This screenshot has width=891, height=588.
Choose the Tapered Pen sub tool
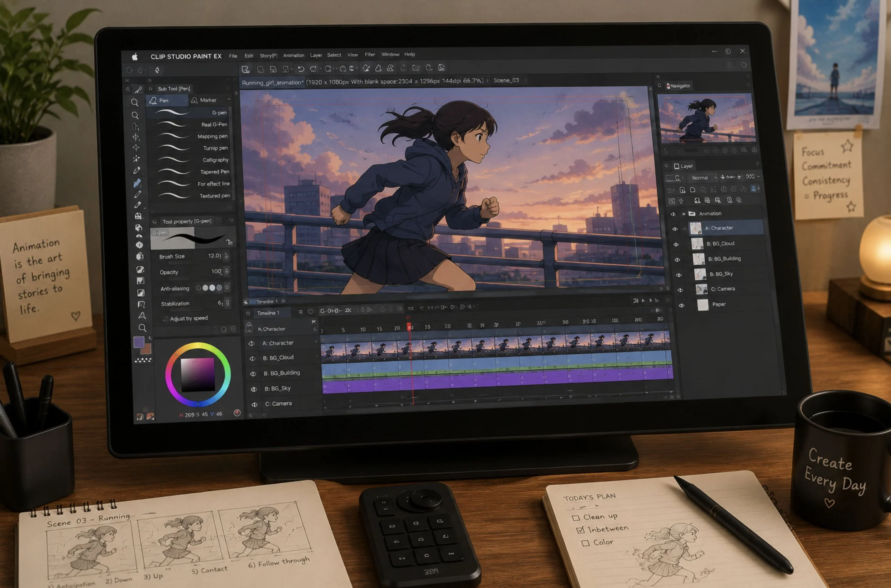pos(192,172)
